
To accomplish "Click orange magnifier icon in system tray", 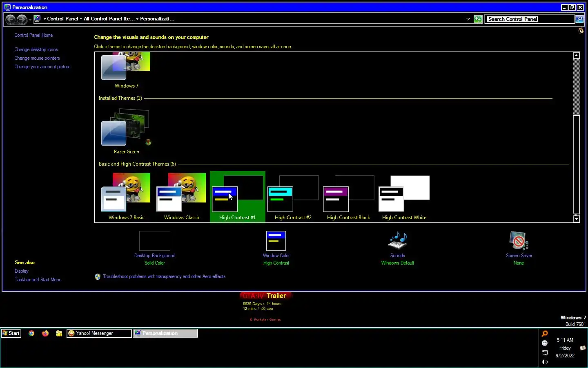I will pyautogui.click(x=544, y=334).
